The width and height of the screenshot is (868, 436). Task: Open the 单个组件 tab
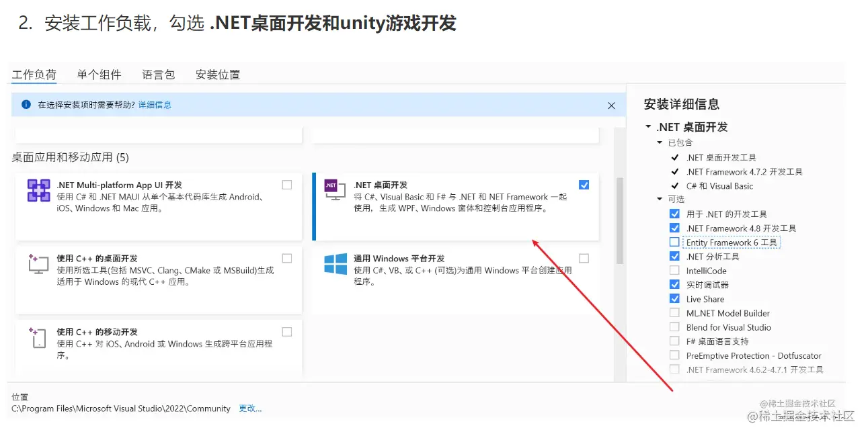click(99, 75)
